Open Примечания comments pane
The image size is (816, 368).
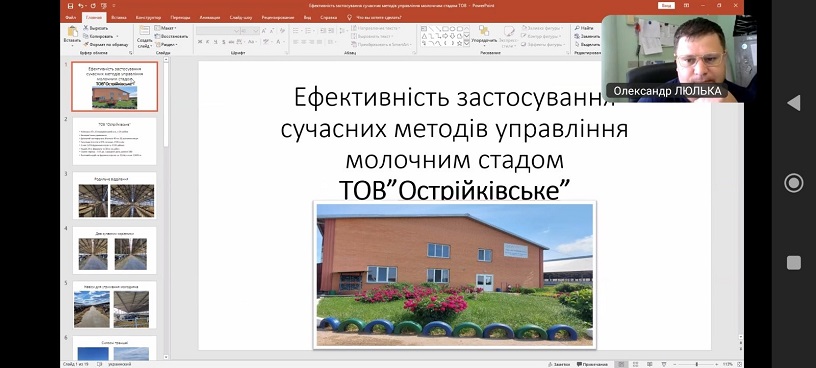pos(592,364)
